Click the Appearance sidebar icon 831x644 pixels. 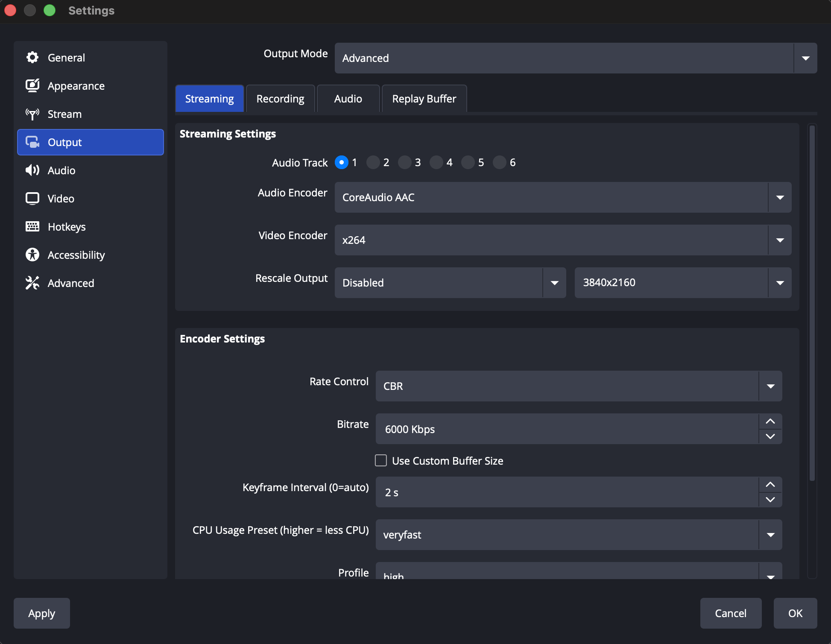click(32, 85)
